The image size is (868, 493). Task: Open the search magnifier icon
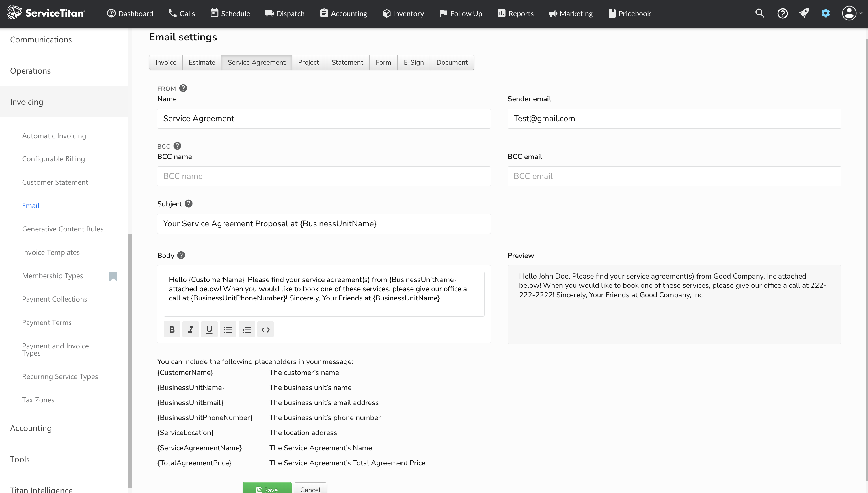point(760,13)
